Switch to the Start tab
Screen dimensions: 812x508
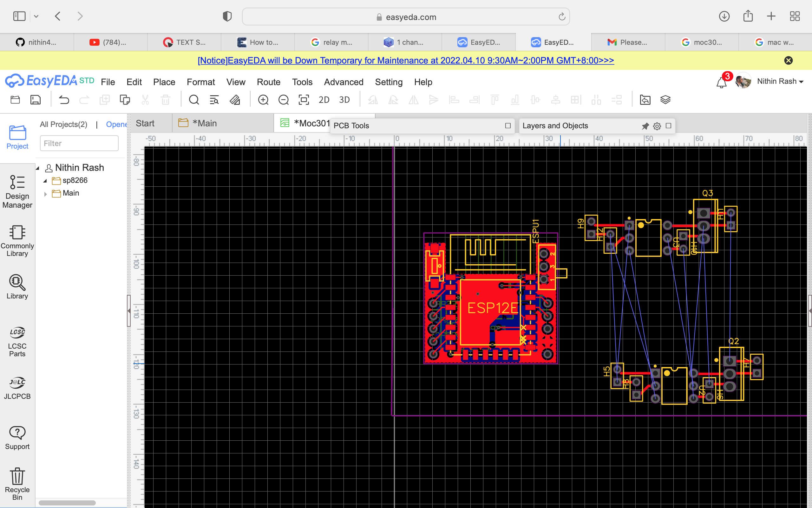point(151,123)
